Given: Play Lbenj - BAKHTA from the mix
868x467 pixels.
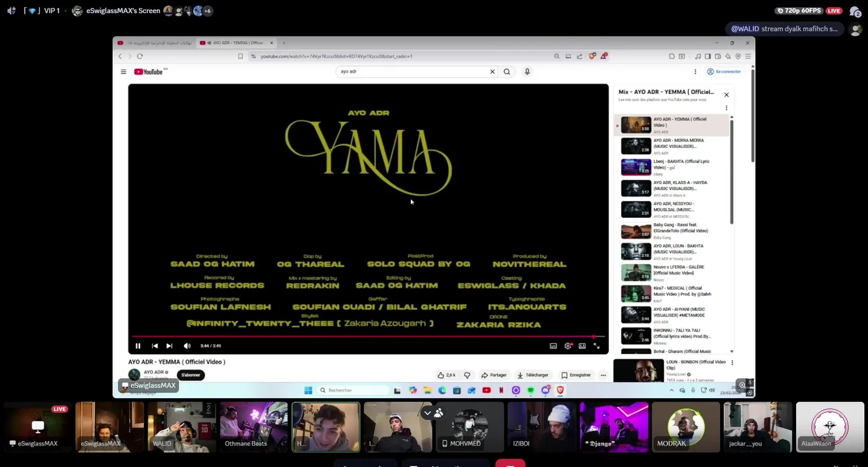Looking at the screenshot, I should [x=672, y=167].
